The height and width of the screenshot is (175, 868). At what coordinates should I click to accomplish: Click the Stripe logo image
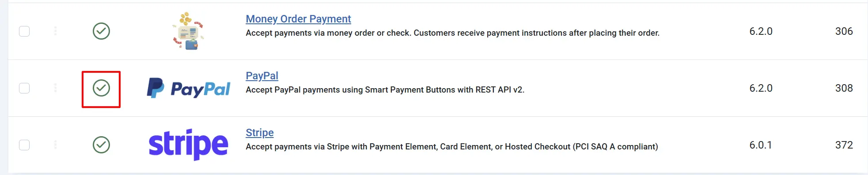(188, 145)
